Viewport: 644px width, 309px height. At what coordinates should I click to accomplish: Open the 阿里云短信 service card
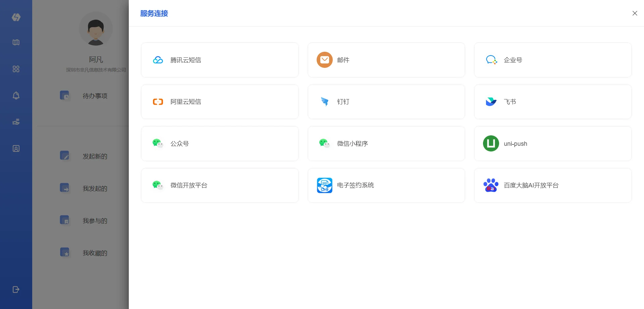(220, 102)
